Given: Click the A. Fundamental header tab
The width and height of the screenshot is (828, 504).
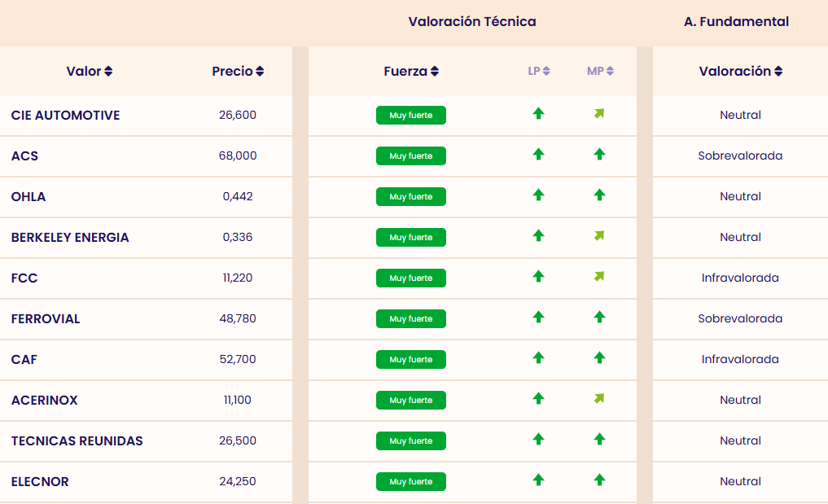Looking at the screenshot, I should coord(736,22).
